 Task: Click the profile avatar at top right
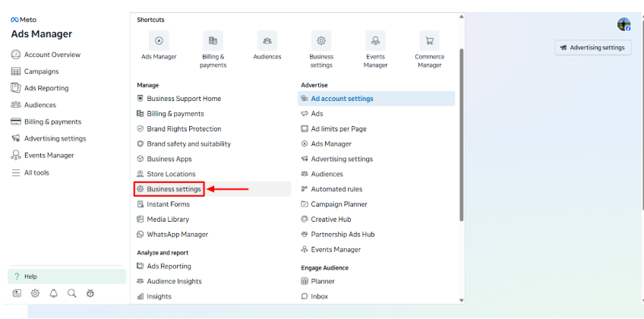tap(623, 24)
